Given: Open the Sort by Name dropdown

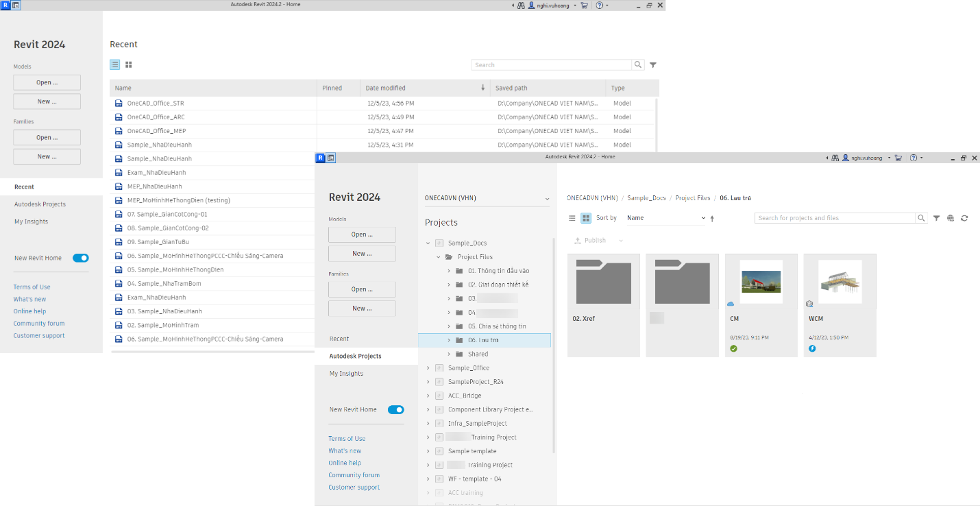Looking at the screenshot, I should (666, 218).
